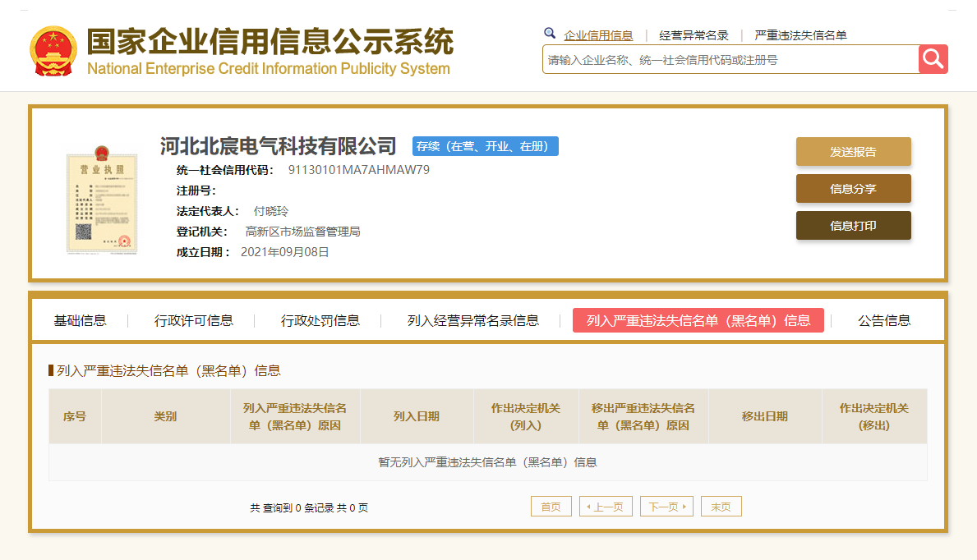
Task: Click the 作出决定机关(列入) column header
Action: pyautogui.click(x=526, y=416)
